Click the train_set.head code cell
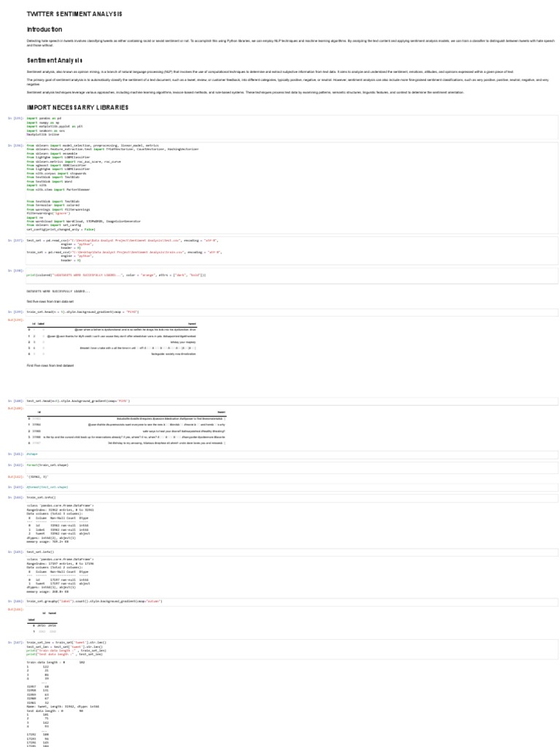 [x=292, y=312]
